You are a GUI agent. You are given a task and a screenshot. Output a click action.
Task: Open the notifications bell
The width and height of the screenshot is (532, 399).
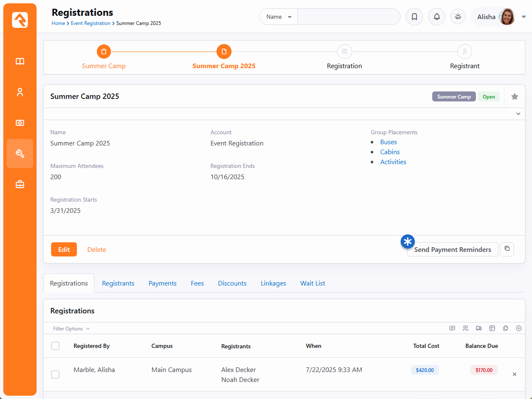pyautogui.click(x=437, y=17)
